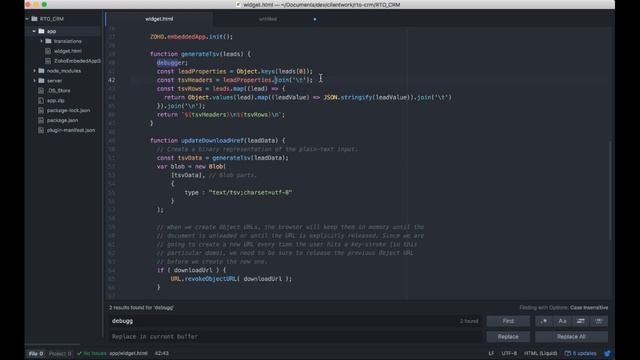Viewport: 640px width, 360px height.
Task: Click the Replace All button
Action: (571, 337)
